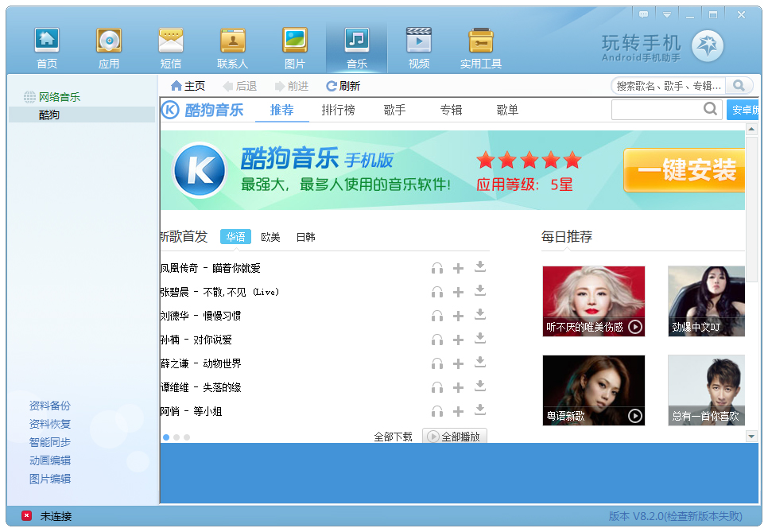Image resolution: width=768 pixels, height=532 pixels.
Task: Select 酷狗 in the sidebar
Action: [x=81, y=115]
